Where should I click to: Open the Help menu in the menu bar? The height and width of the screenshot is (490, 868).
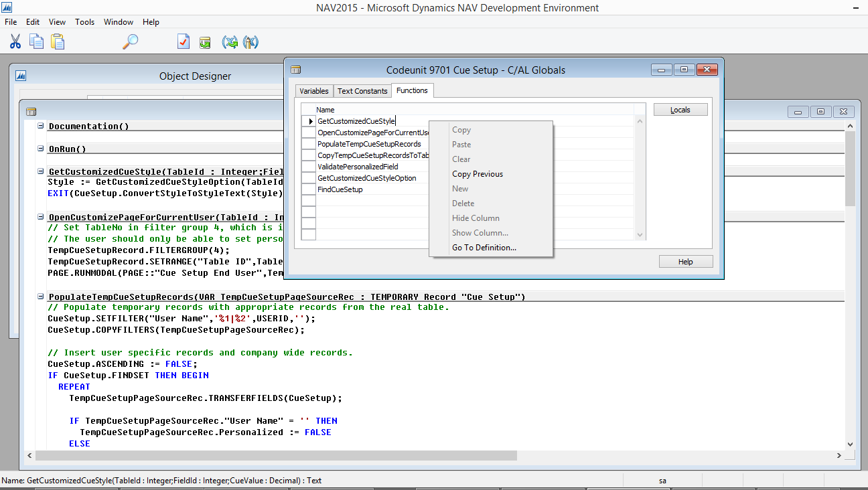[x=151, y=22]
